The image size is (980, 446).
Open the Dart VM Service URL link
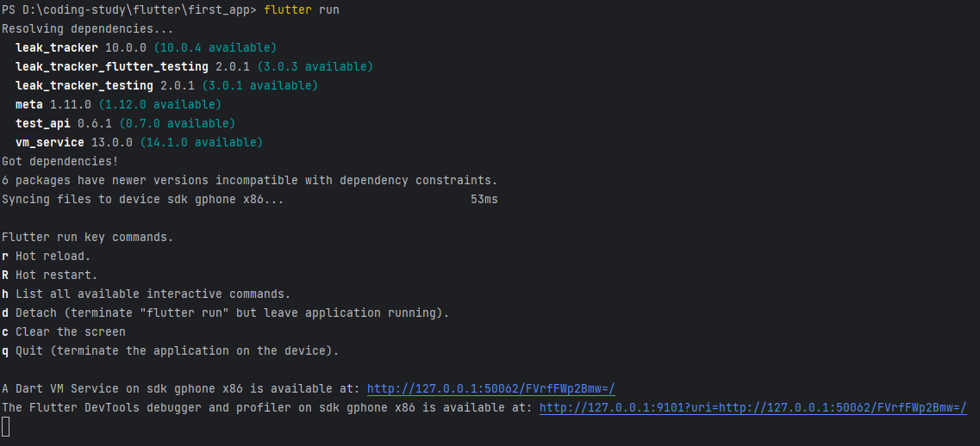click(x=491, y=388)
